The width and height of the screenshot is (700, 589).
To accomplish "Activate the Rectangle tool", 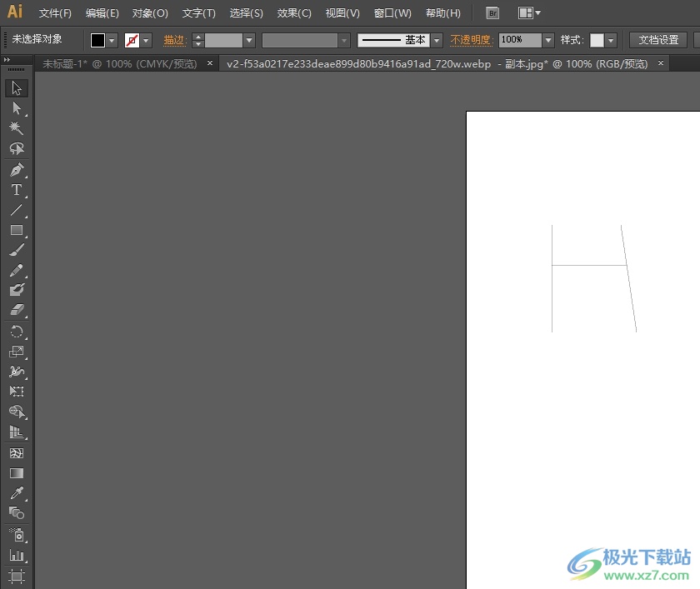I will 17,230.
